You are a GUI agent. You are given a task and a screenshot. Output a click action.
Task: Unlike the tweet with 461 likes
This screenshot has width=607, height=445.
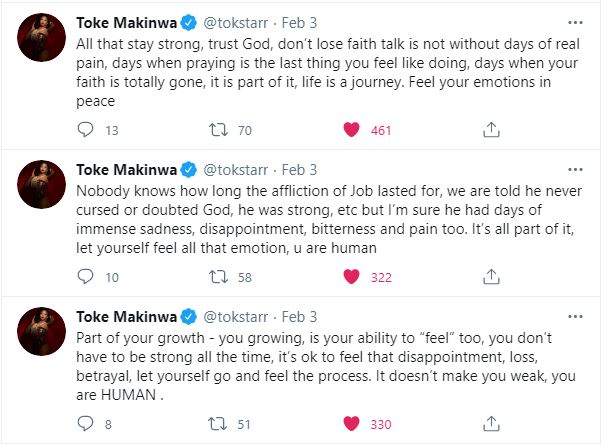point(352,129)
